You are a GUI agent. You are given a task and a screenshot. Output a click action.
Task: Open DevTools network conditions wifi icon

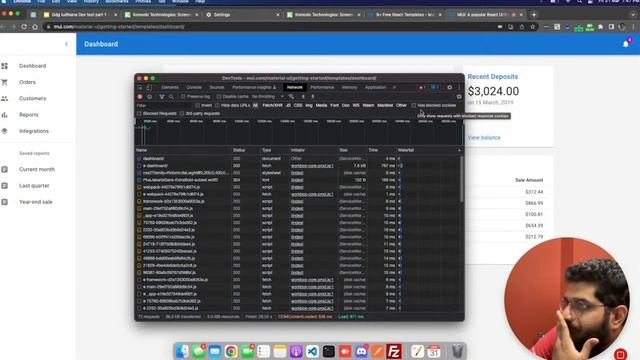point(291,97)
